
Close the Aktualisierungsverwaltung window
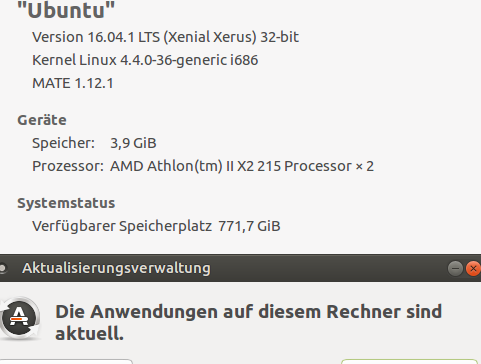tap(473, 268)
